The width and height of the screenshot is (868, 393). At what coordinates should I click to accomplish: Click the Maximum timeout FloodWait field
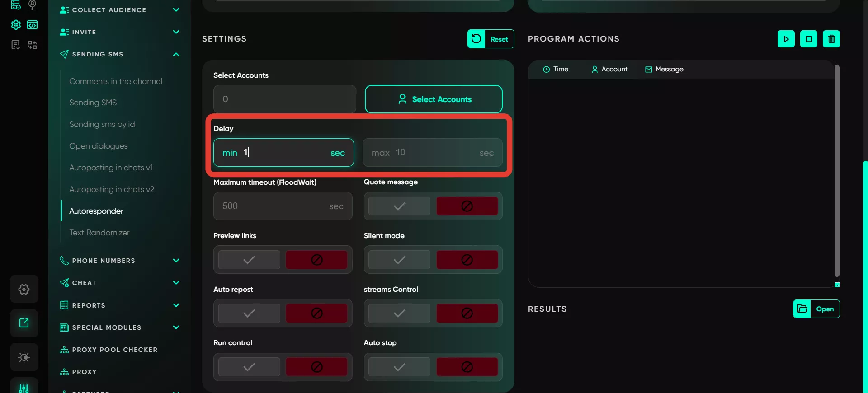coord(283,206)
